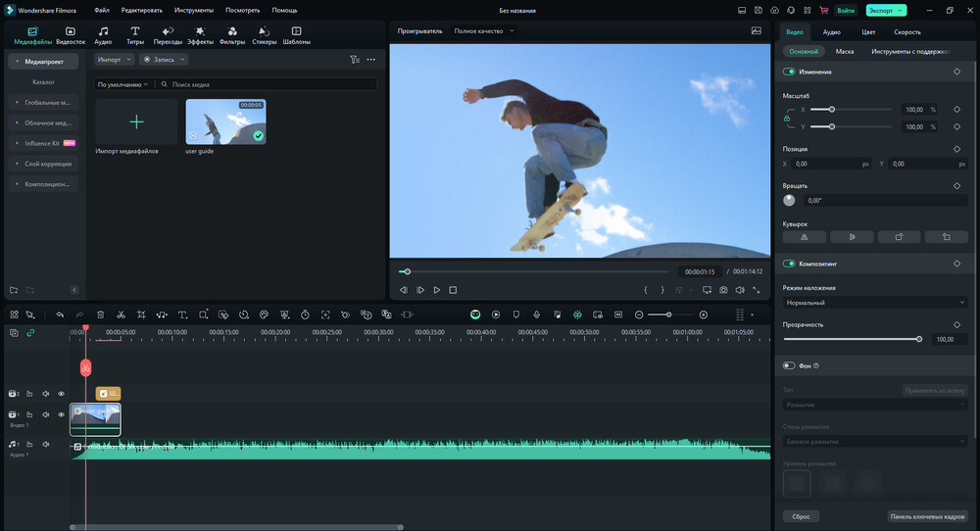Click the undo arrow in timeline toolbar
The image size is (980, 531).
pyautogui.click(x=60, y=314)
